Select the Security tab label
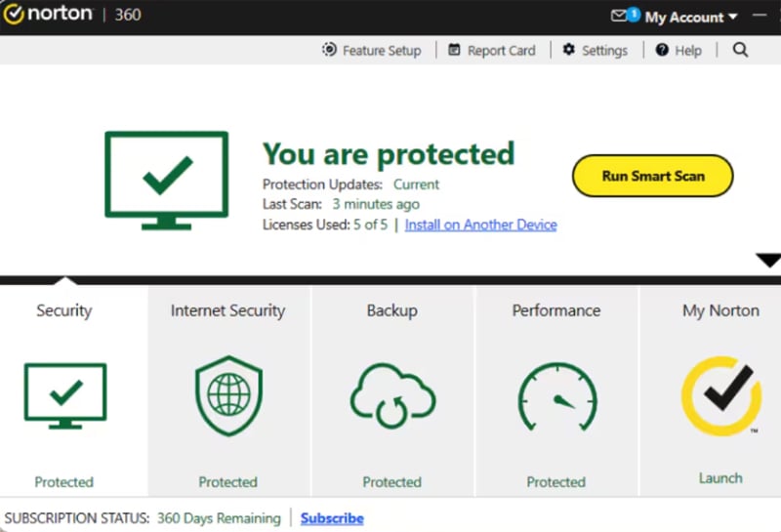 (64, 310)
